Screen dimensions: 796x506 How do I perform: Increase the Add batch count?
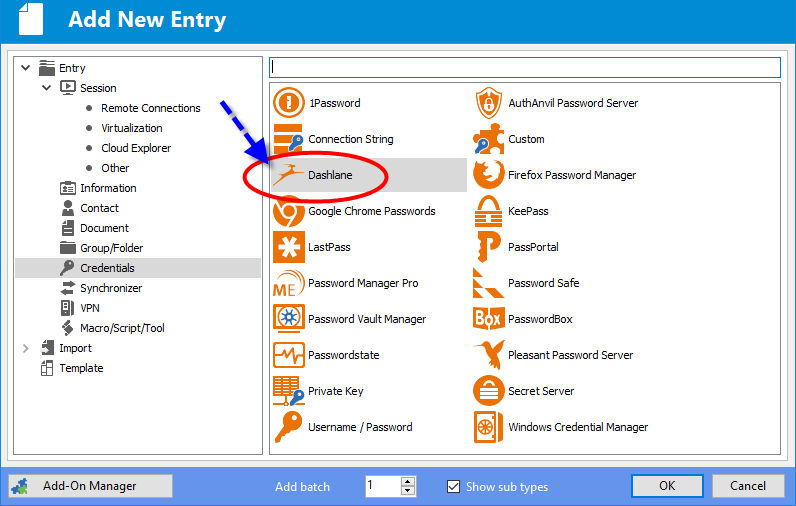pos(408,481)
